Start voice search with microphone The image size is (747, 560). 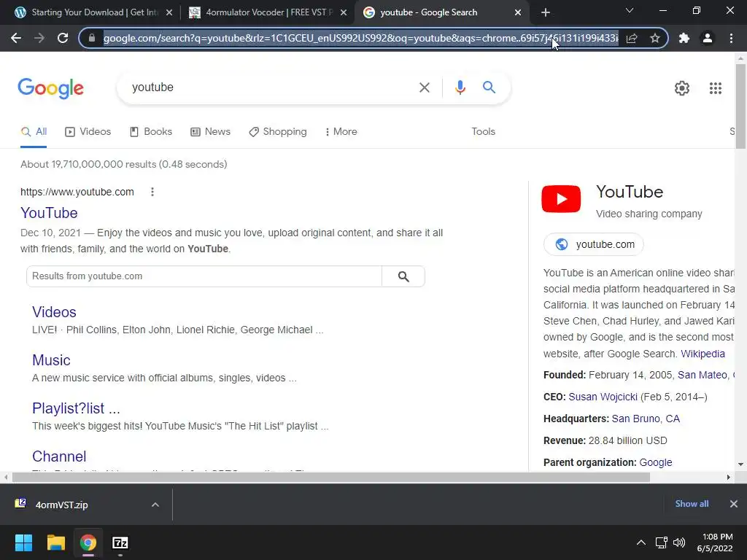point(460,87)
